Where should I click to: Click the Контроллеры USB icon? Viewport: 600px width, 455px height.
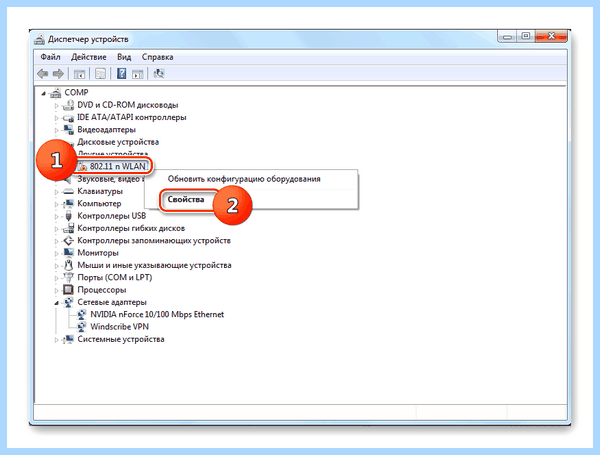[x=68, y=216]
